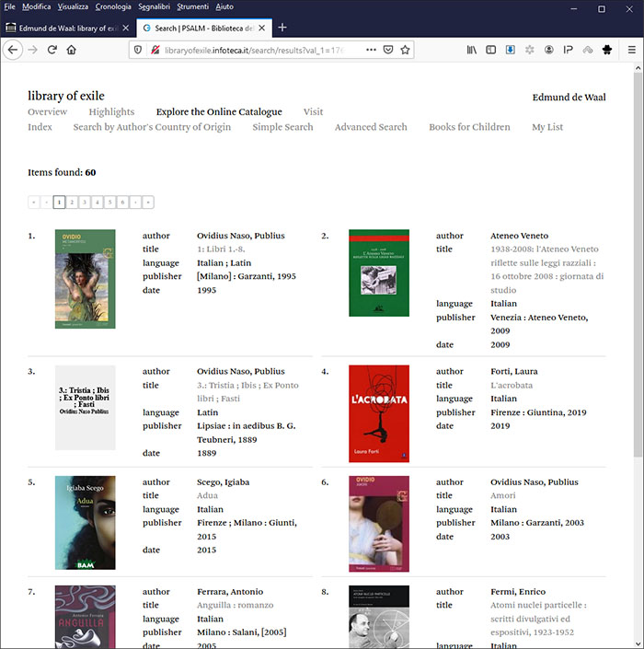644x649 pixels.
Task: Open the hamburger application menu
Action: coord(632,50)
